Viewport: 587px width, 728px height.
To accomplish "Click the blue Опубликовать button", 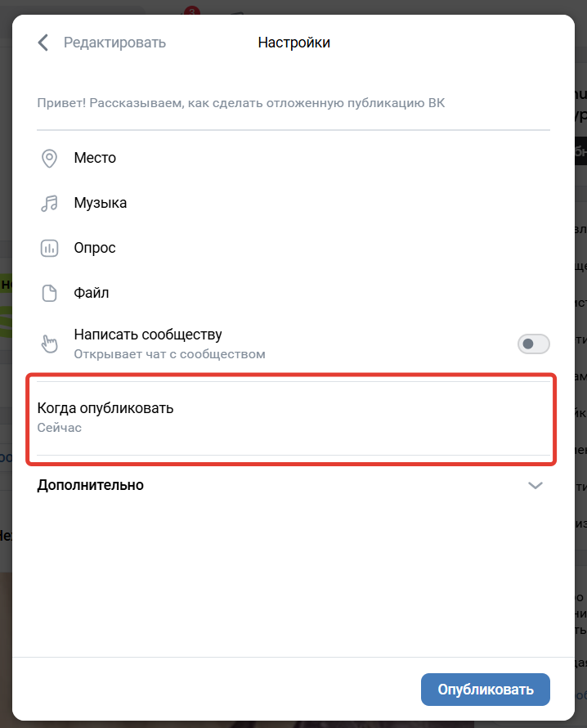I will click(486, 690).
